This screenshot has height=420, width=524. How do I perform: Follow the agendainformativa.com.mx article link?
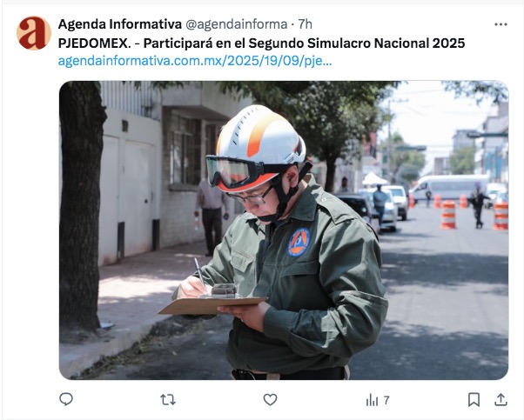click(195, 61)
